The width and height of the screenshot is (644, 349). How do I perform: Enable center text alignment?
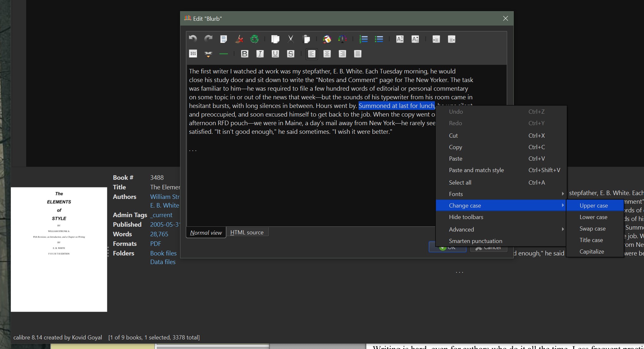[x=327, y=54]
